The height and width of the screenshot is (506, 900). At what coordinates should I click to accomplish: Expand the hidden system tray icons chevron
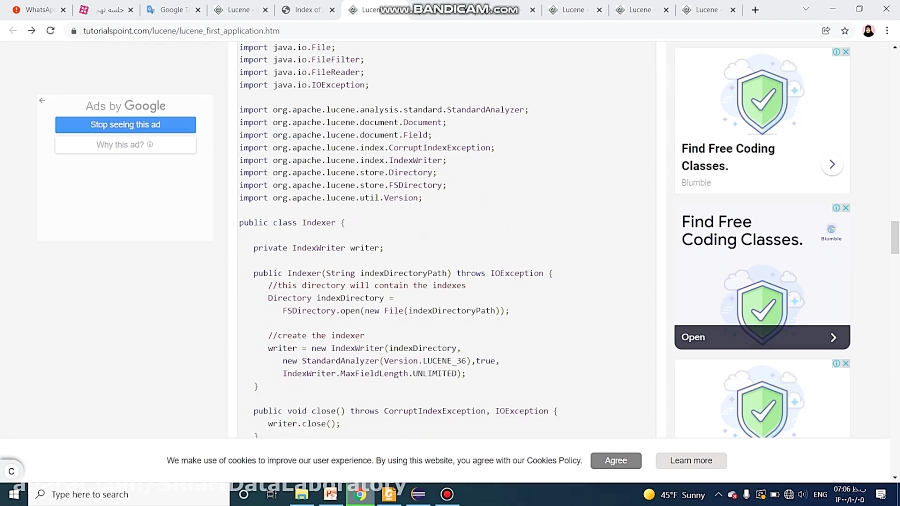pyautogui.click(x=719, y=494)
